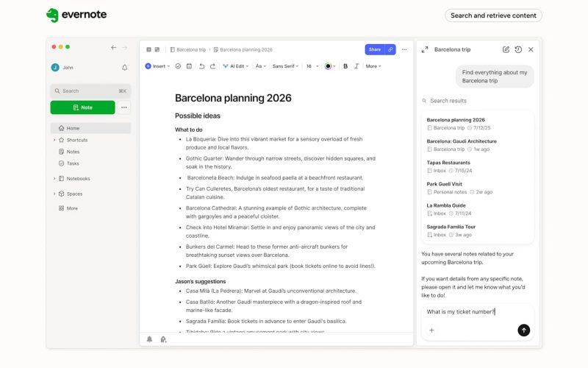Viewport: 588px width, 368px height.
Task: Open Shortcuts in the sidebar
Action: [77, 140]
